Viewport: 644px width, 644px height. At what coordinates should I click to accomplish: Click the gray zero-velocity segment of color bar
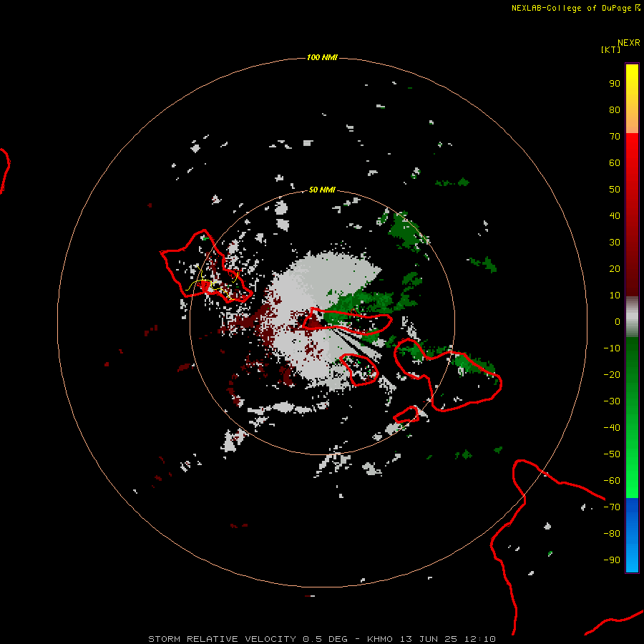pyautogui.click(x=632, y=317)
